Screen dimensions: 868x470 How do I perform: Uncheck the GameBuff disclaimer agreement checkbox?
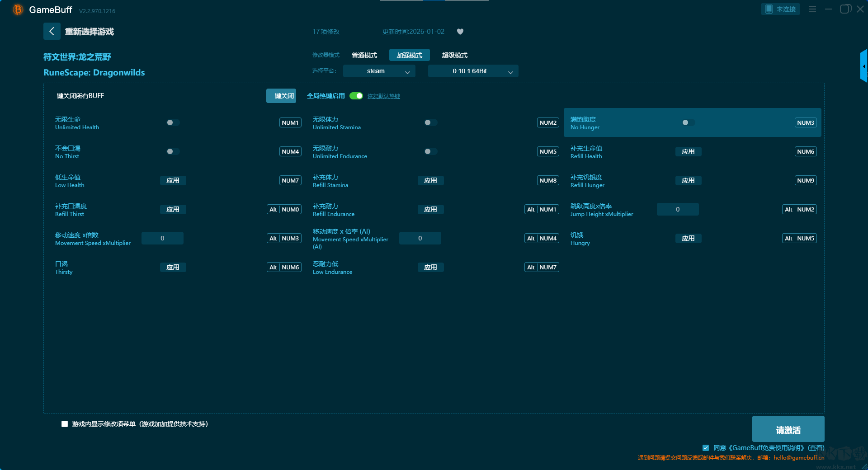pyautogui.click(x=706, y=448)
